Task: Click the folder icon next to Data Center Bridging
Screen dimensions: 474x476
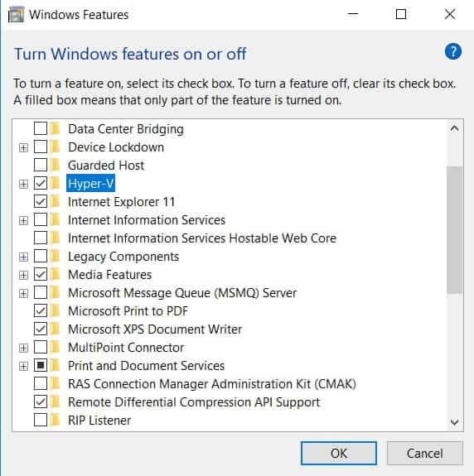Action: (x=56, y=128)
